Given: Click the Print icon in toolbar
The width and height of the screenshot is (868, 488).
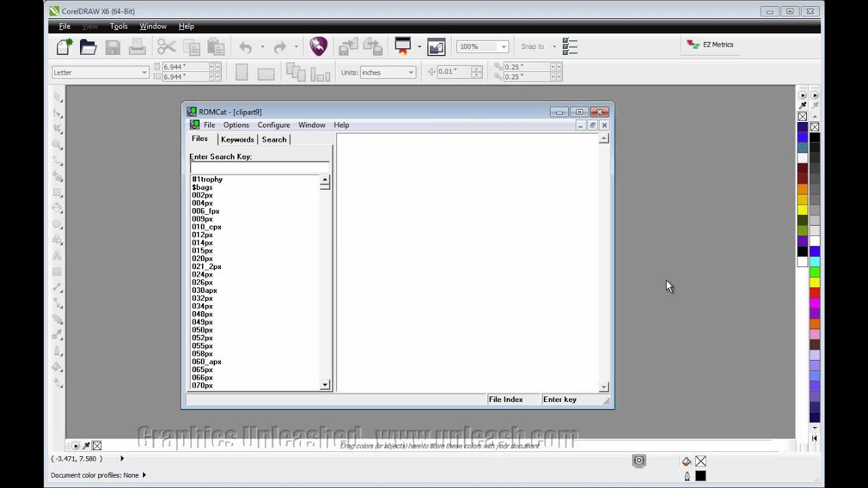Looking at the screenshot, I should pos(137,47).
